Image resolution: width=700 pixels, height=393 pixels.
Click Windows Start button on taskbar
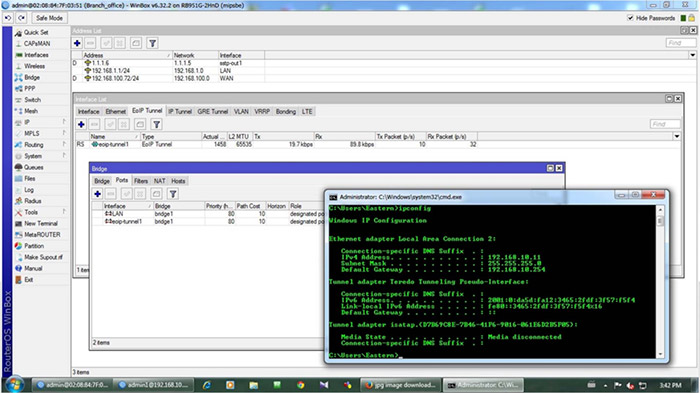(x=15, y=385)
